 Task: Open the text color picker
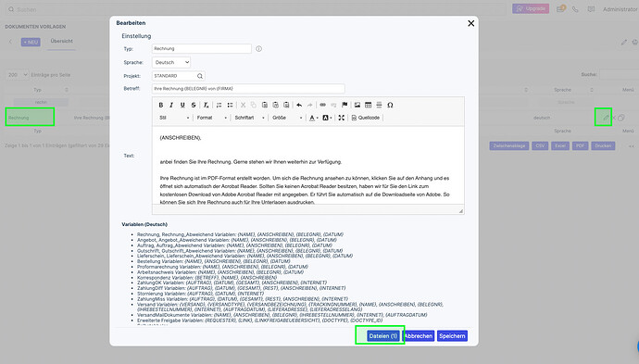(314, 118)
